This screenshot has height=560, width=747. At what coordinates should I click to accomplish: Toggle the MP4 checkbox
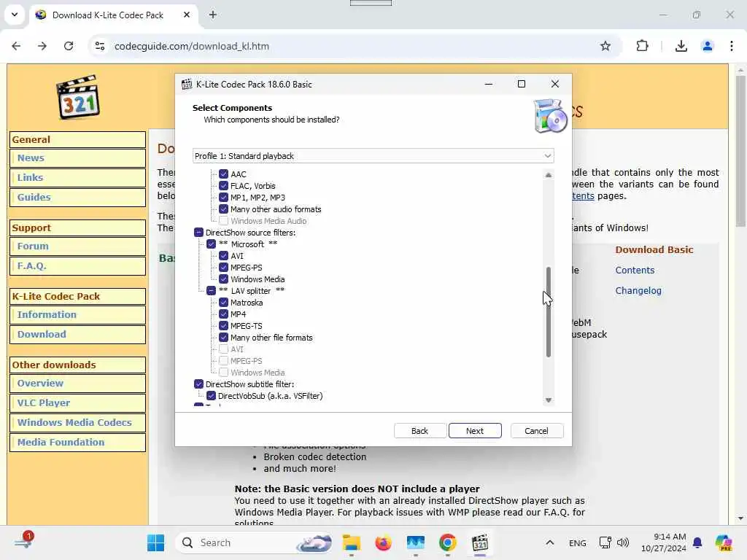(x=223, y=314)
